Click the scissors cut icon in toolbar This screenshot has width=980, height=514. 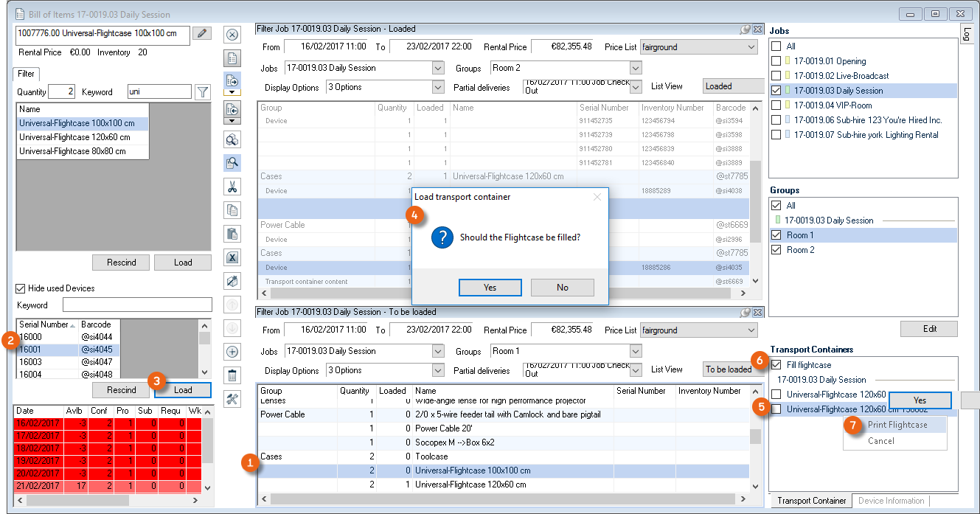[x=232, y=187]
